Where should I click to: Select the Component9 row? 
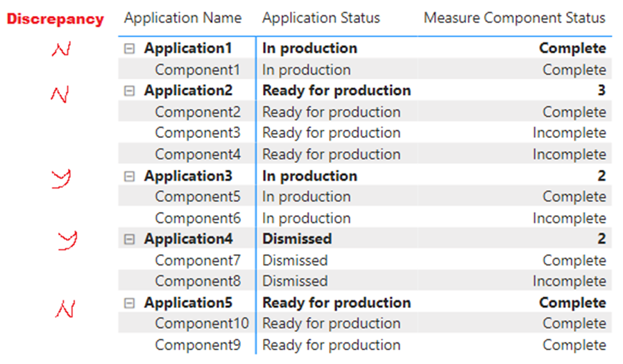coord(365,345)
